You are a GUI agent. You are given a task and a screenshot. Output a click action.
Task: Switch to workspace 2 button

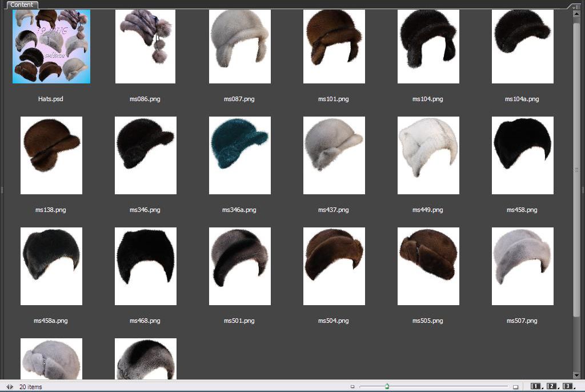pyautogui.click(x=552, y=386)
